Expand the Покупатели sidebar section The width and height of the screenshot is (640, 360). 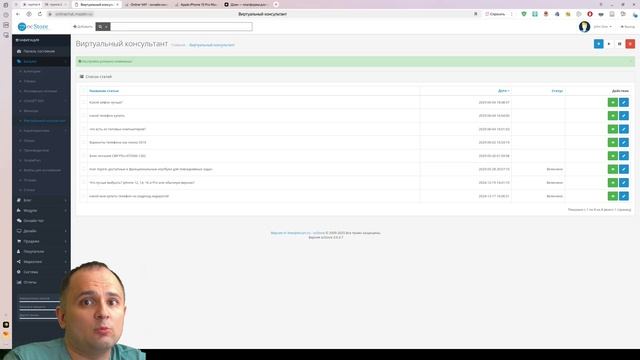[41, 251]
